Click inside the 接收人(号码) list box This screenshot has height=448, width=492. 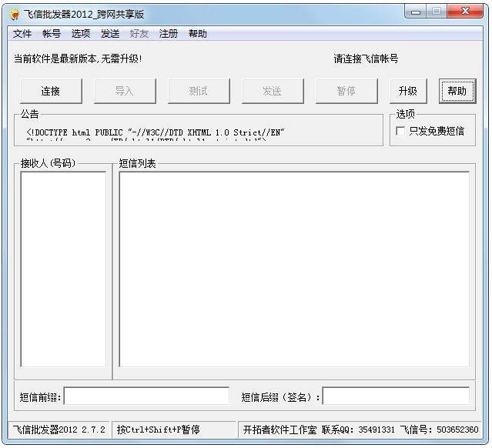tap(63, 269)
